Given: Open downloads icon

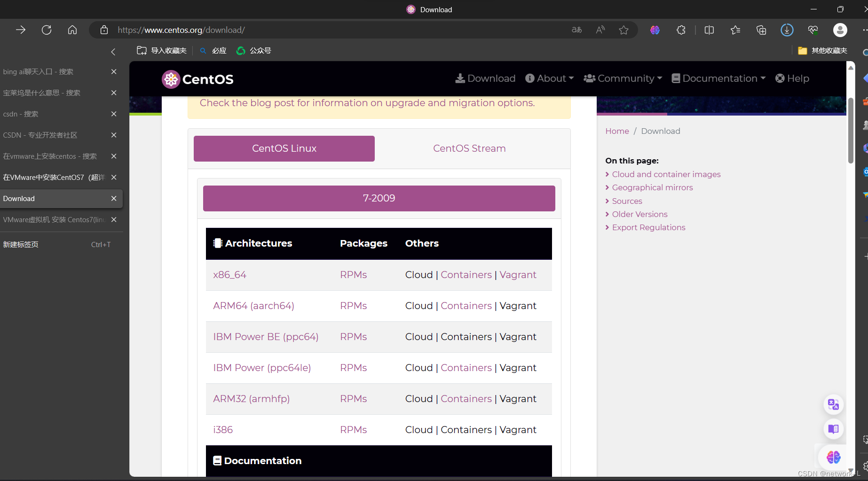Looking at the screenshot, I should (787, 30).
